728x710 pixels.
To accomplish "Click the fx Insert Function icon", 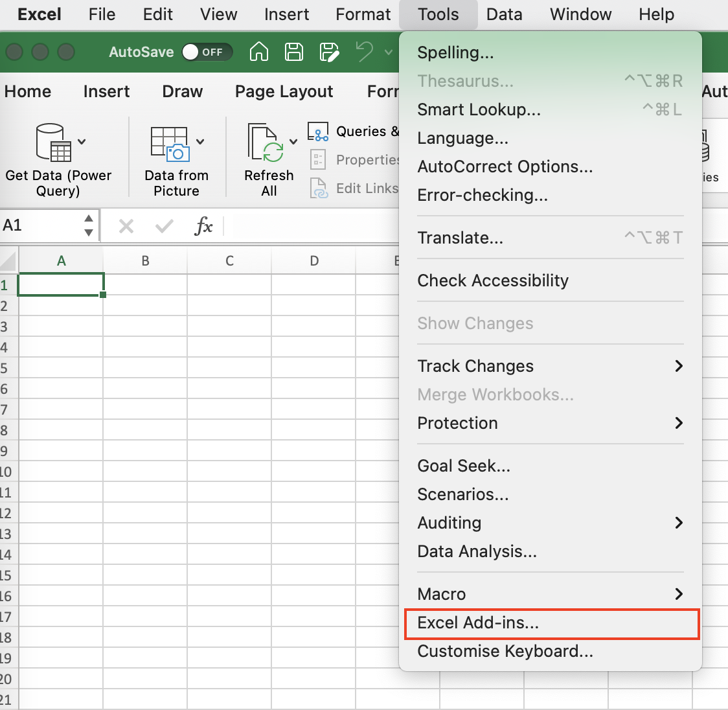I will (x=204, y=226).
